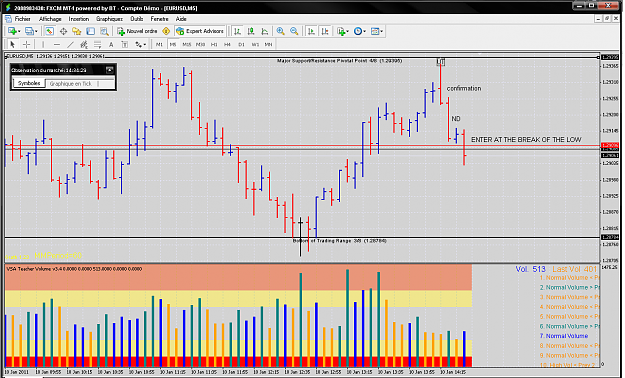The image size is (625, 378).
Task: Click 'ENTER AT THE BREAK OF THE LOW' text
Action: tap(526, 140)
